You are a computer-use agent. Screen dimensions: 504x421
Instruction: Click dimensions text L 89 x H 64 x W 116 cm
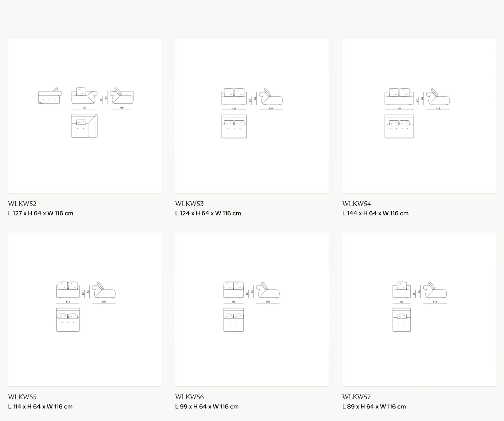[x=374, y=407]
